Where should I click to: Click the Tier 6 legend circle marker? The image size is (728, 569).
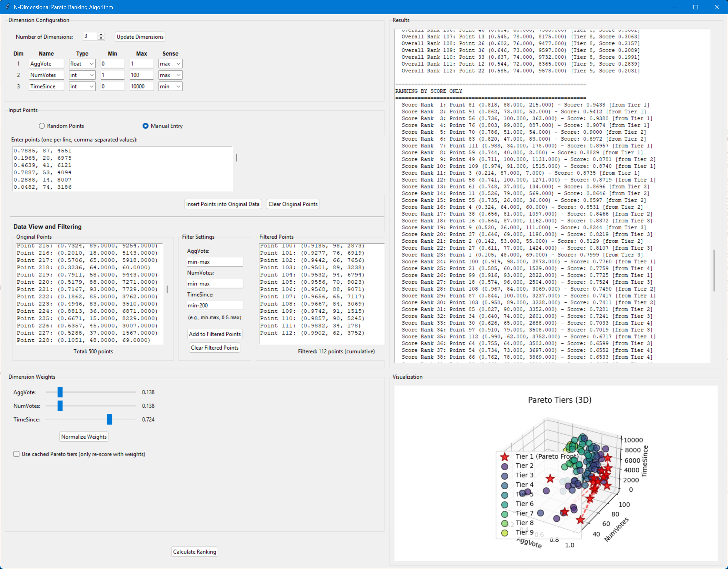tap(505, 505)
